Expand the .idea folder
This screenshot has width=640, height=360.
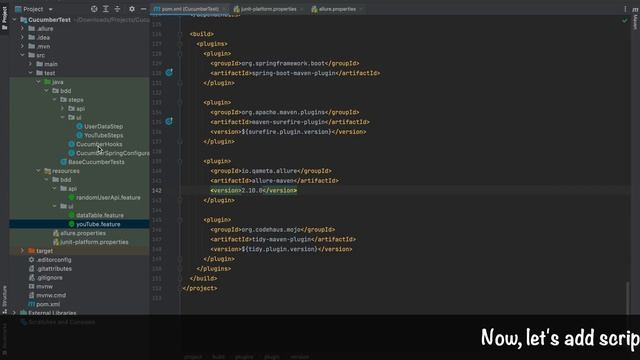[x=22, y=38]
